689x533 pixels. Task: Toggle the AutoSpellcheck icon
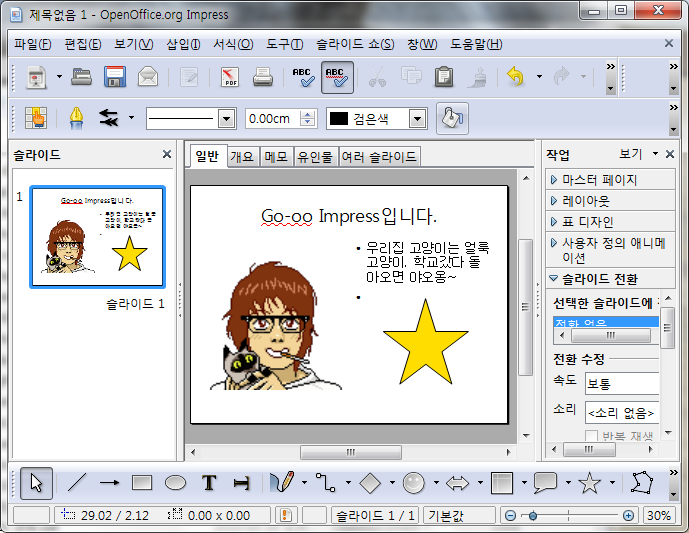pos(337,77)
